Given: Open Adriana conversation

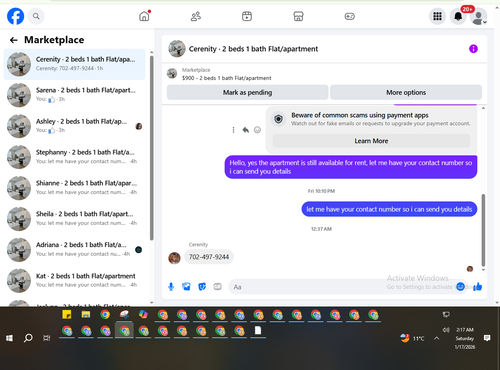Looking at the screenshot, I should pyautogui.click(x=74, y=250).
